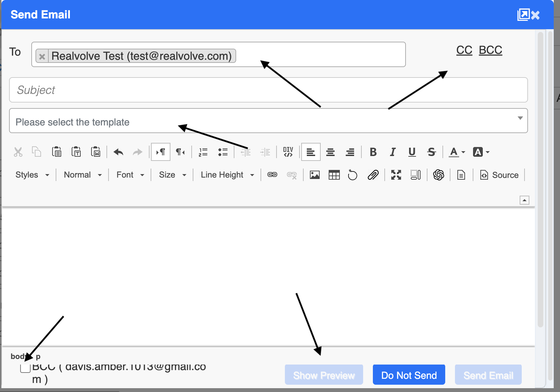Check the BCC checkbox at bottom left

[25, 368]
